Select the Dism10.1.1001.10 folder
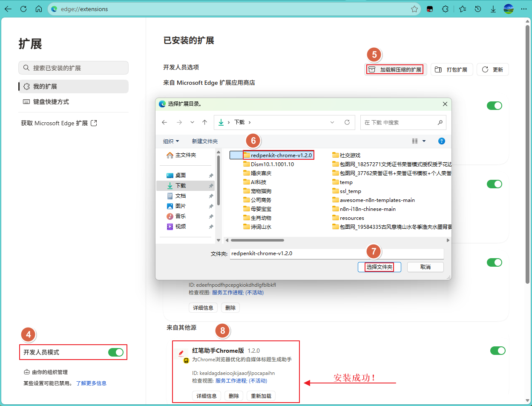The height and width of the screenshot is (406, 532). [x=269, y=164]
